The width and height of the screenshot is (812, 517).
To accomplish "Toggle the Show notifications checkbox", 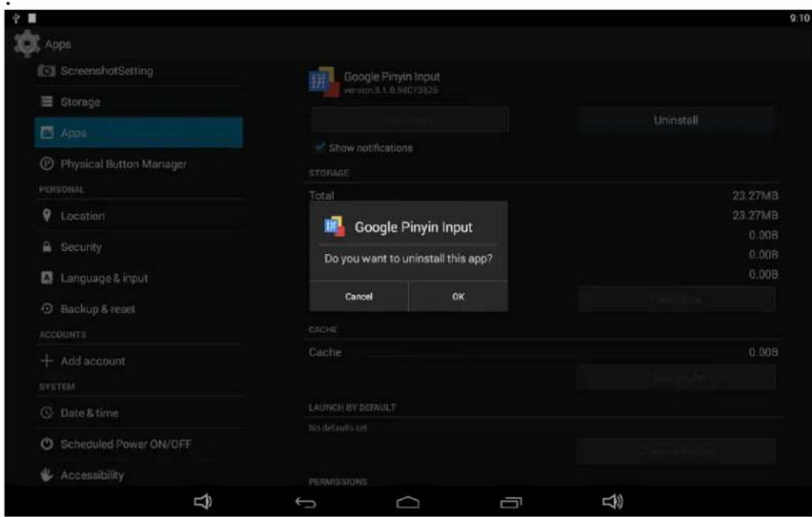I will (320, 147).
